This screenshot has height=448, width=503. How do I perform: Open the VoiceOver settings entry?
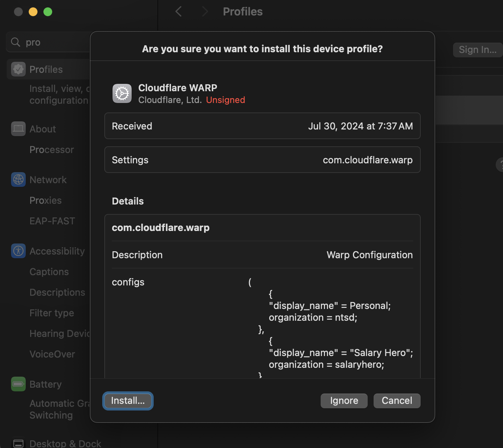click(52, 354)
